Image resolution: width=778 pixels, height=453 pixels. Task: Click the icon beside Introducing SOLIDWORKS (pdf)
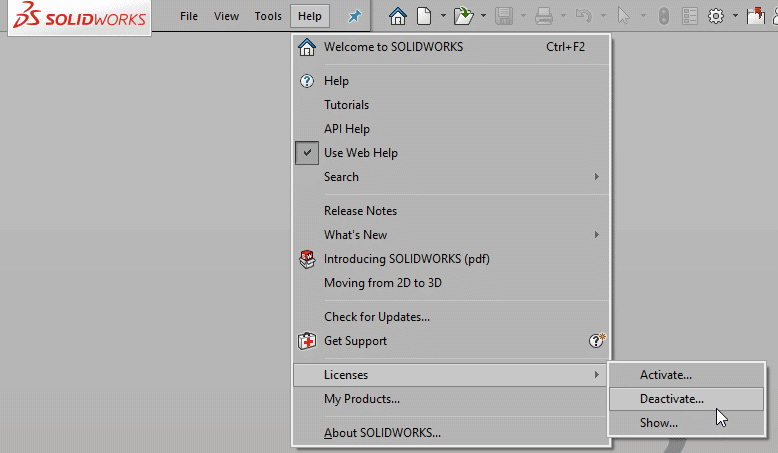(307, 259)
